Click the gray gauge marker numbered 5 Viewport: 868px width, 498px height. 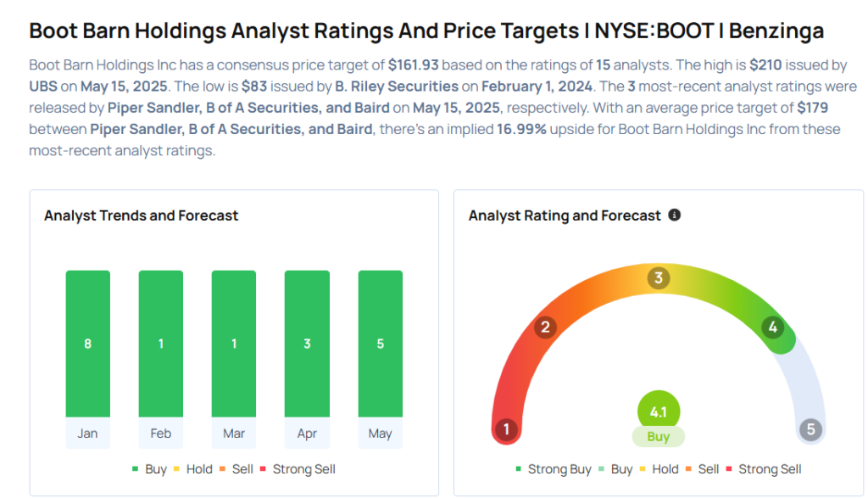[810, 429]
